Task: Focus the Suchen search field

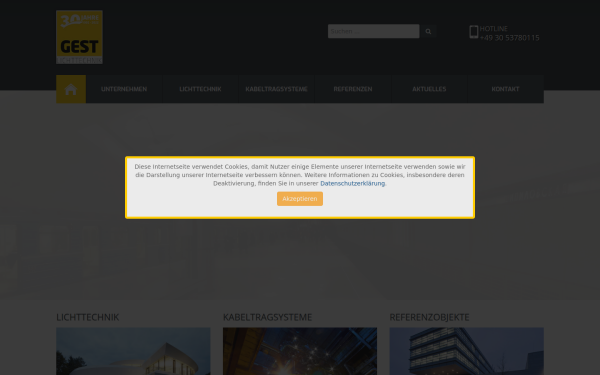Action: pyautogui.click(x=373, y=31)
